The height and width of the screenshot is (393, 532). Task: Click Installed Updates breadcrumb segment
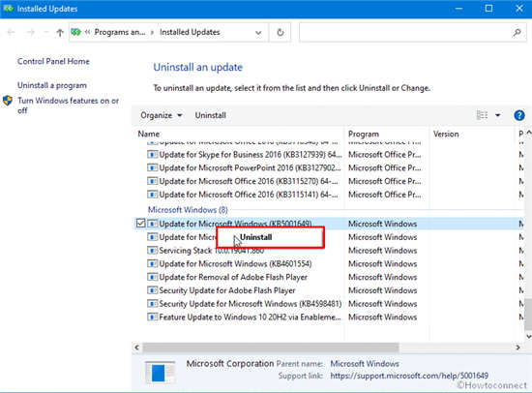point(190,32)
